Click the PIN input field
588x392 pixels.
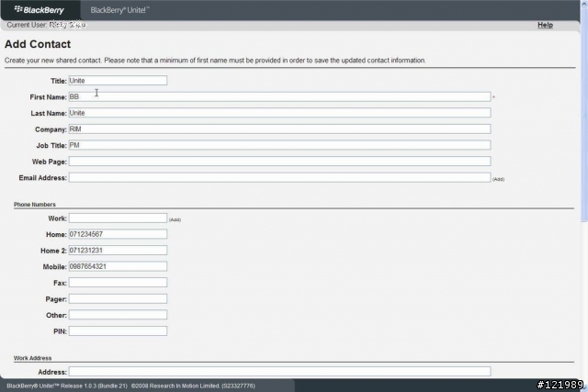118,330
